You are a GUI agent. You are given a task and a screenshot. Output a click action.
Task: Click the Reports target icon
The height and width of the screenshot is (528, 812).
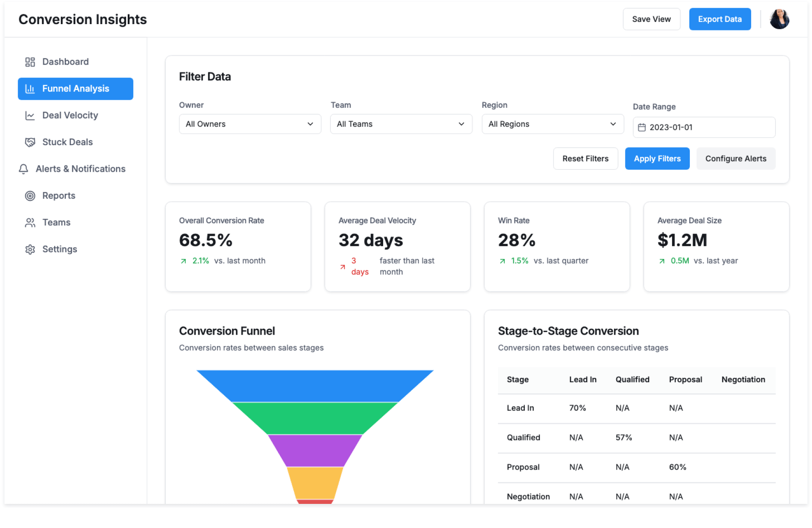(x=30, y=195)
